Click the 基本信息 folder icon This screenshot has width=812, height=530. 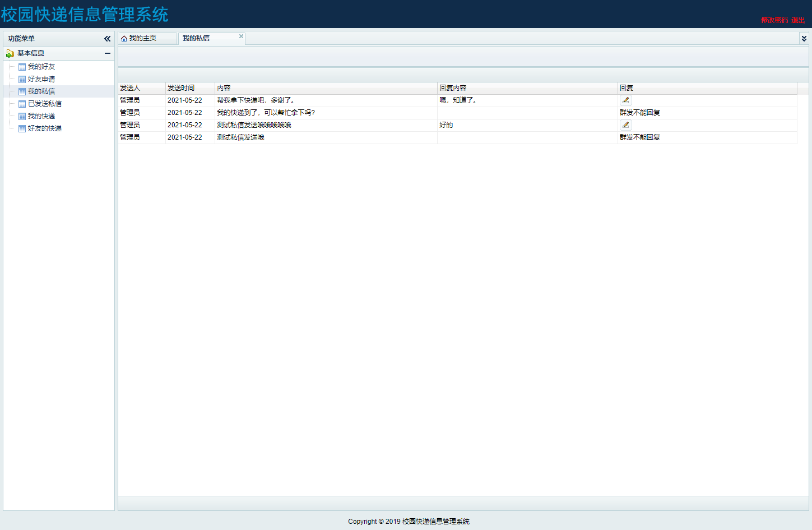tap(10, 53)
